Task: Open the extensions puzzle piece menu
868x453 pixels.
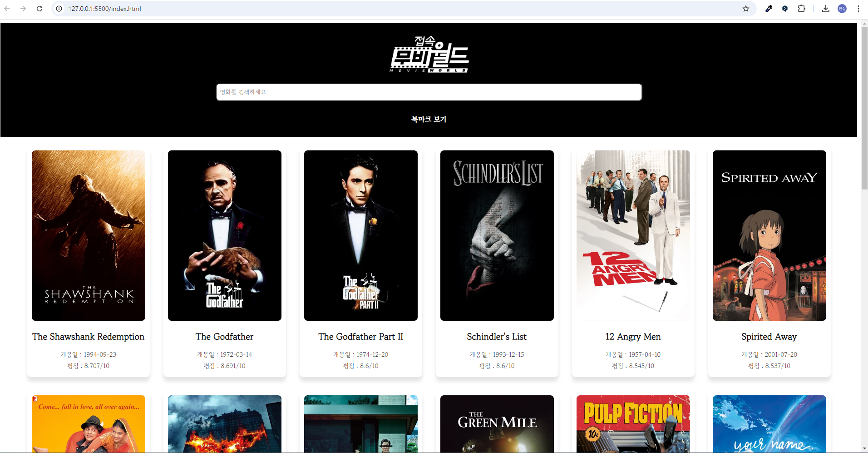Action: [x=802, y=9]
